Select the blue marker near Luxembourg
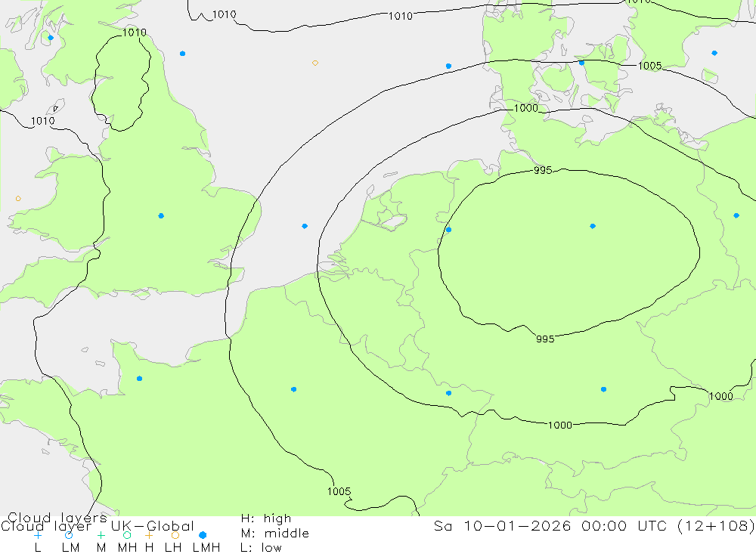This screenshot has width=756, height=554. [448, 393]
